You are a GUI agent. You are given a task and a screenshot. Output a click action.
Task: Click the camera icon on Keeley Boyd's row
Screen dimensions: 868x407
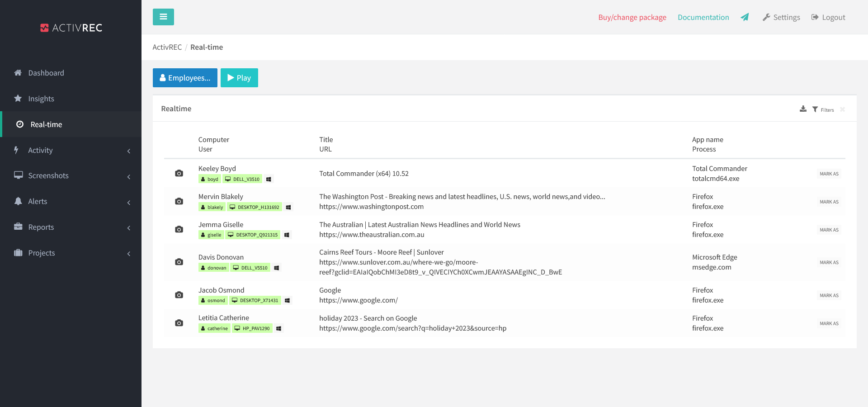[179, 173]
